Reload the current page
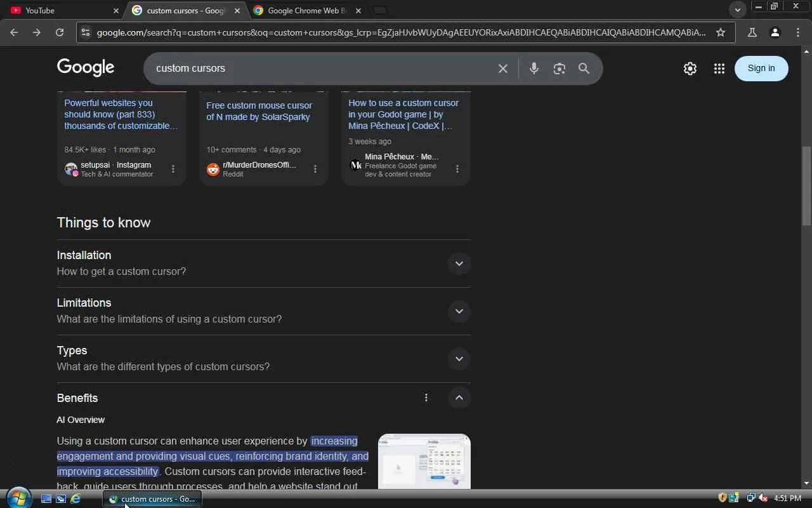The image size is (812, 508). click(x=60, y=32)
